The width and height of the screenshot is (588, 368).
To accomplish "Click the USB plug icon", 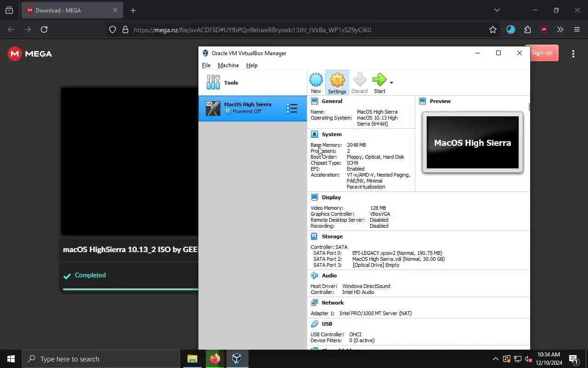I will coord(314,324).
